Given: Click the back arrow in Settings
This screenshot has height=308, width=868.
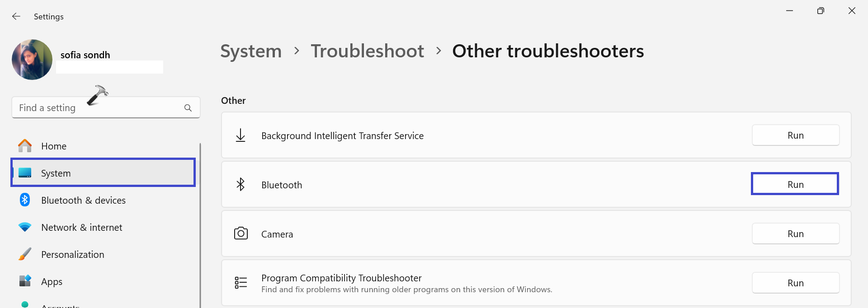Looking at the screenshot, I should 16,17.
